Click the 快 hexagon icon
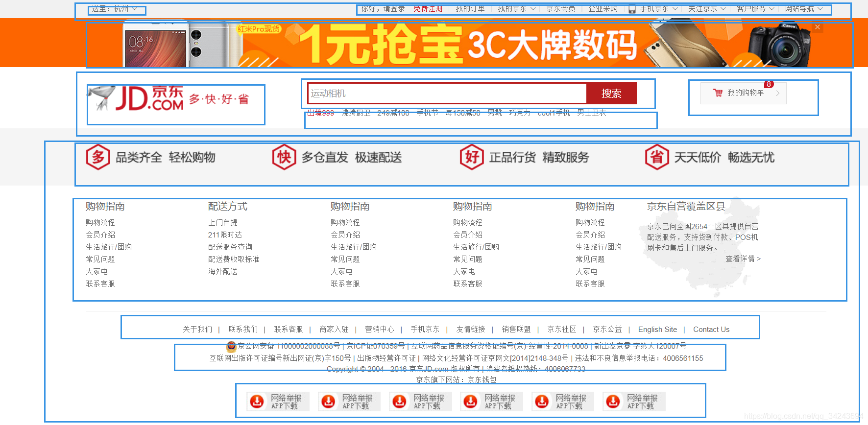868x425 pixels. click(284, 157)
